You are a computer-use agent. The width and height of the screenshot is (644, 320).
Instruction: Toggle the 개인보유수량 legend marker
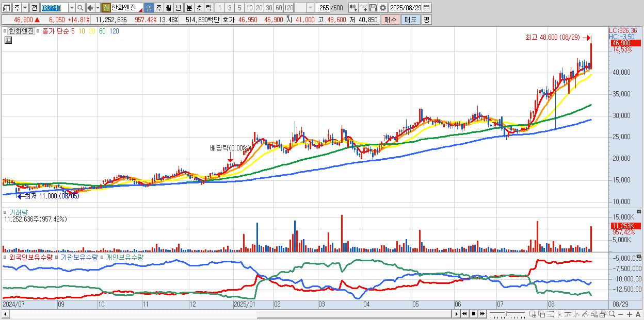coord(103,257)
